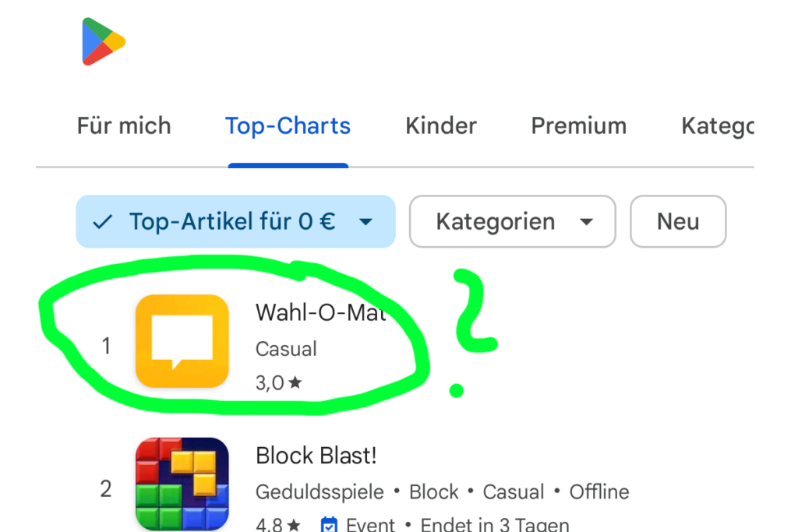Click the calendar Event icon under Block Blast!
This screenshot has width=798, height=532.
330,524
